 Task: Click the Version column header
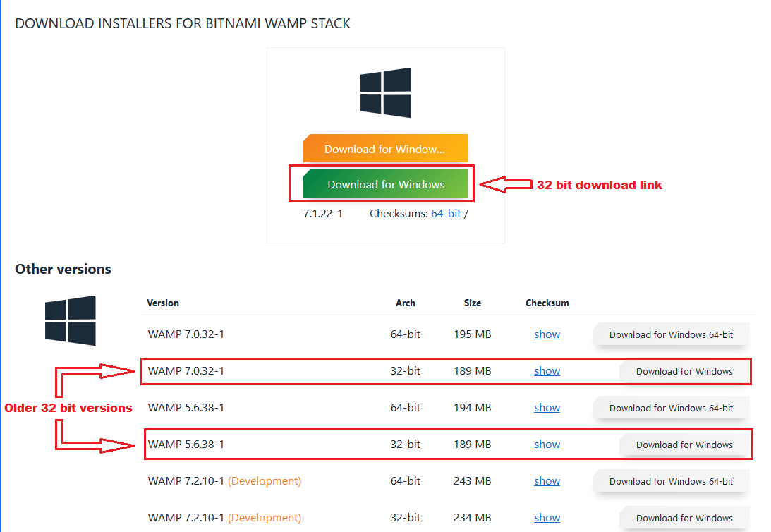point(163,303)
